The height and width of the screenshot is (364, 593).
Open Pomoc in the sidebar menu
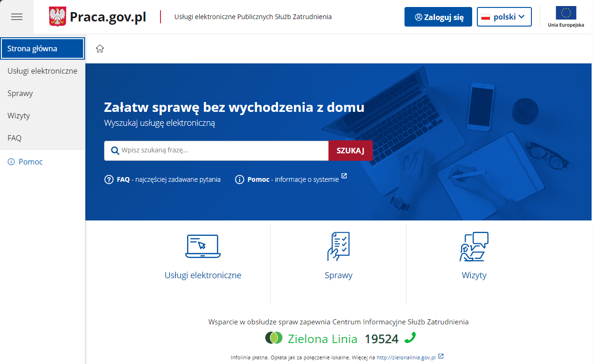(31, 162)
